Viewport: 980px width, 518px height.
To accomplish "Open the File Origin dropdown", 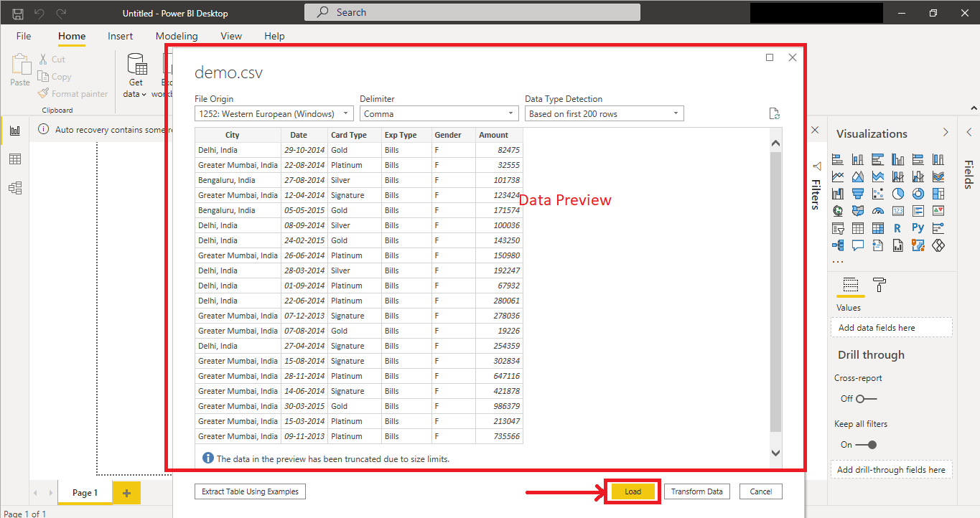I will coord(345,113).
